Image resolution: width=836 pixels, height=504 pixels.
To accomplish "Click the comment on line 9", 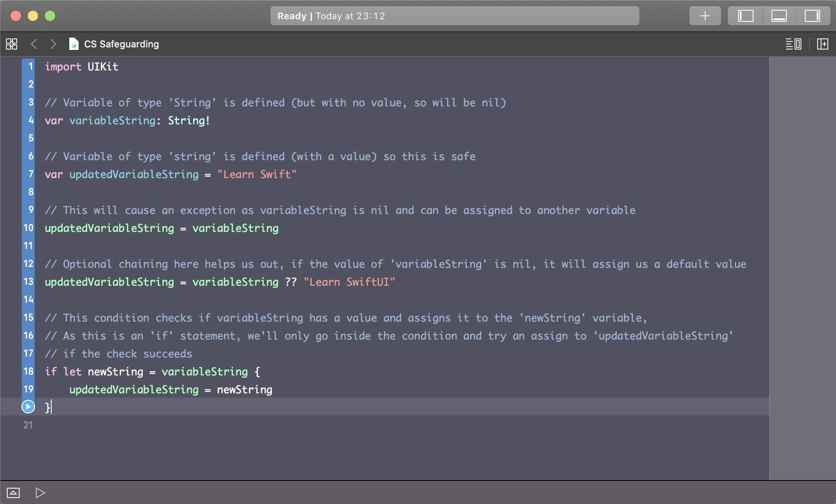I will [x=340, y=211].
